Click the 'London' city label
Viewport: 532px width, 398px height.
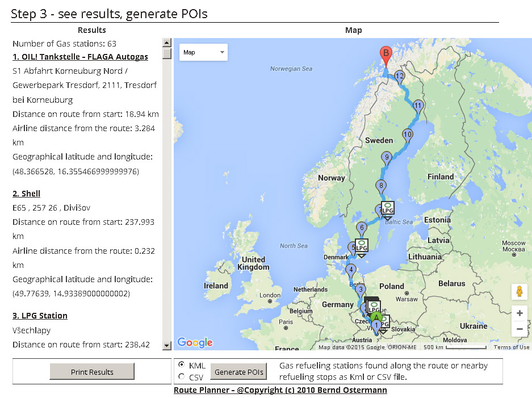click(270, 295)
